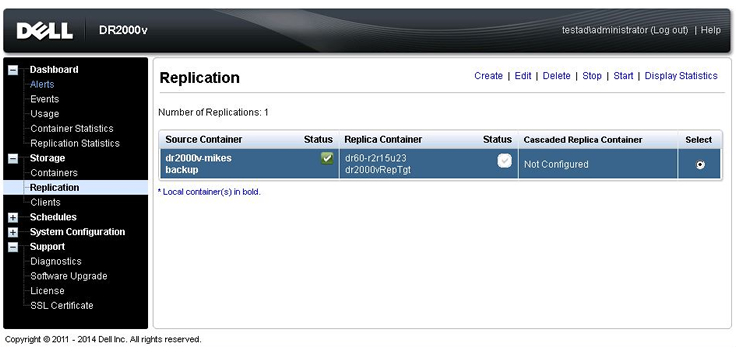Click the green check status icon for dr2000v-mikes
736x363 pixels.
pyautogui.click(x=327, y=159)
